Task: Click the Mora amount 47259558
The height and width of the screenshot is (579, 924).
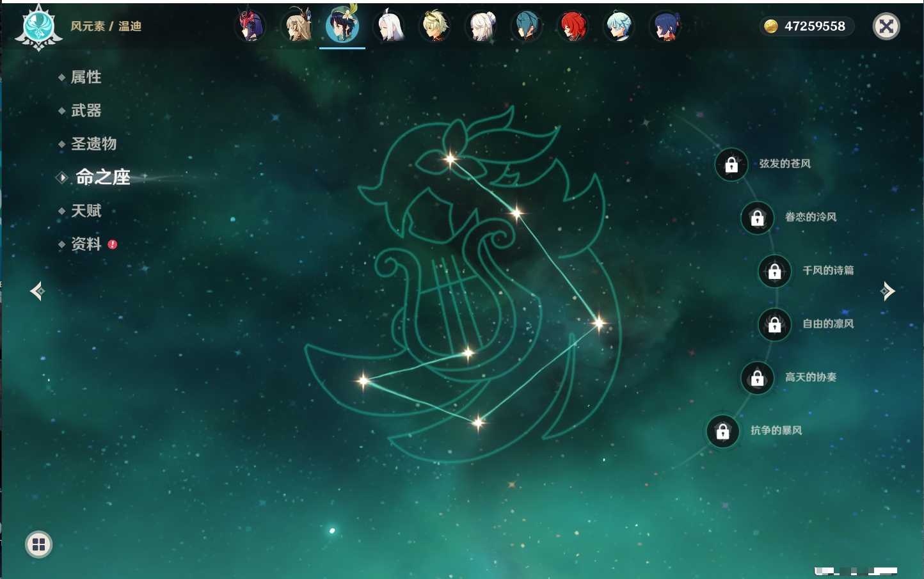Action: click(x=815, y=26)
